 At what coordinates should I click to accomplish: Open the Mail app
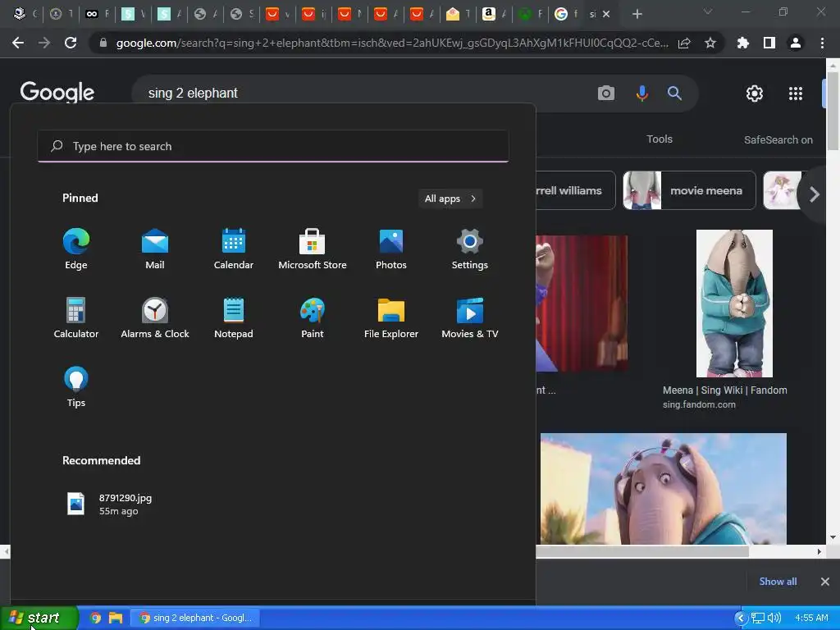(x=155, y=249)
